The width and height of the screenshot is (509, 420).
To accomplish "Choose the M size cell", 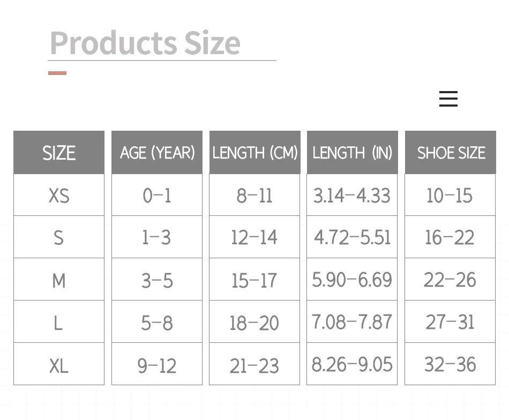I will (x=59, y=280).
